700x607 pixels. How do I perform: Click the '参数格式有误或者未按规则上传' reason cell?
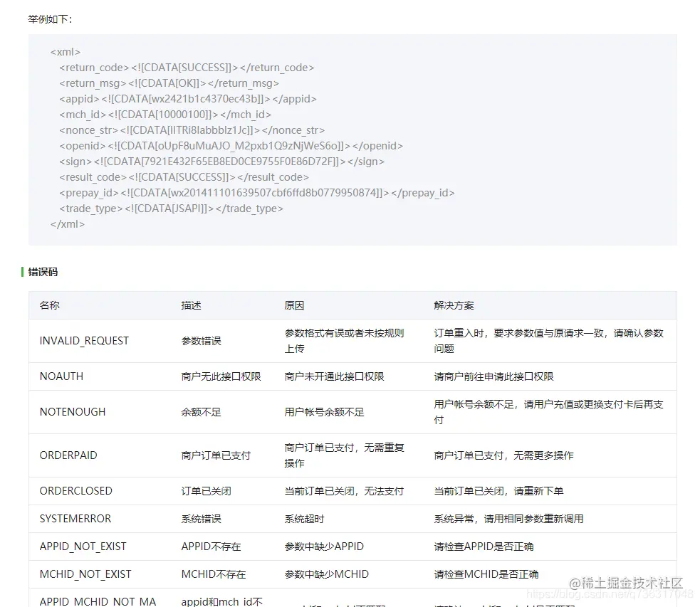(344, 341)
